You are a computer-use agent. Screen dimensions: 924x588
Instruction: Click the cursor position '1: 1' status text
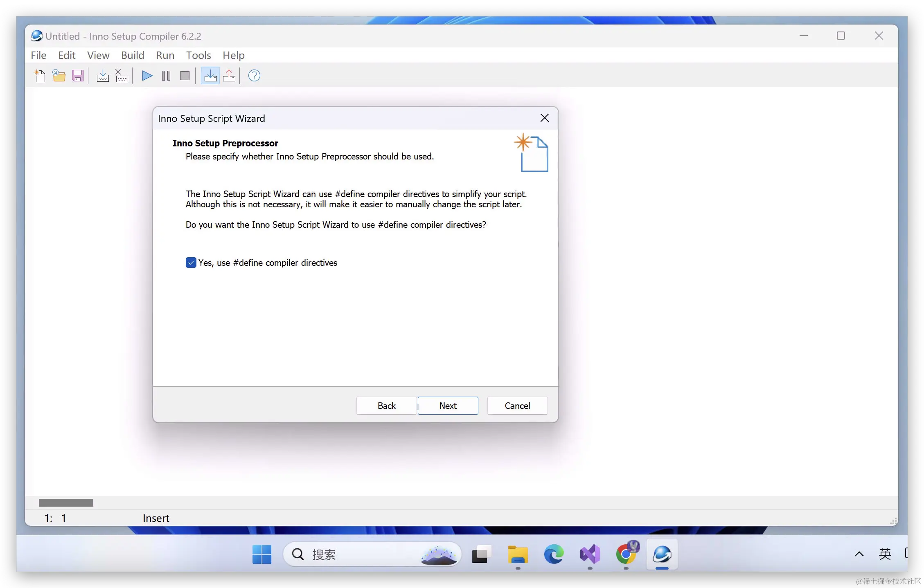click(55, 518)
